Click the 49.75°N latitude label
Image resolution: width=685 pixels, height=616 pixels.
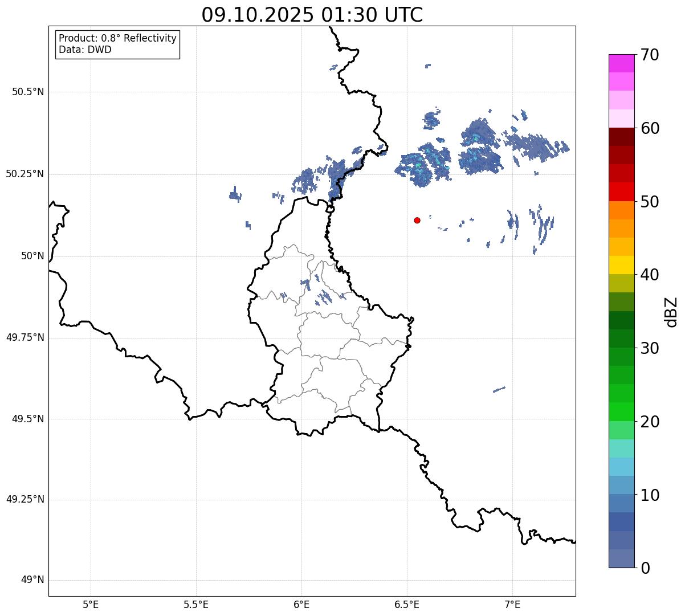tap(25, 337)
